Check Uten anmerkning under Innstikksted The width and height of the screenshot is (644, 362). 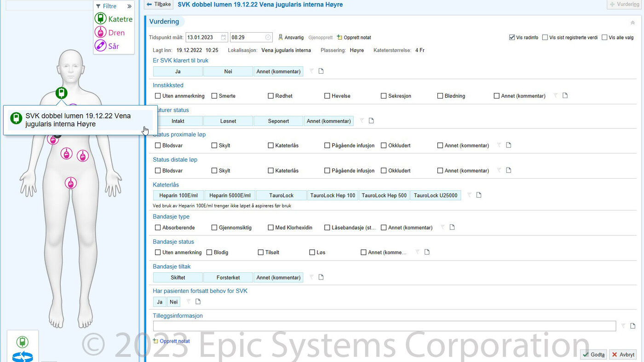pos(158,96)
